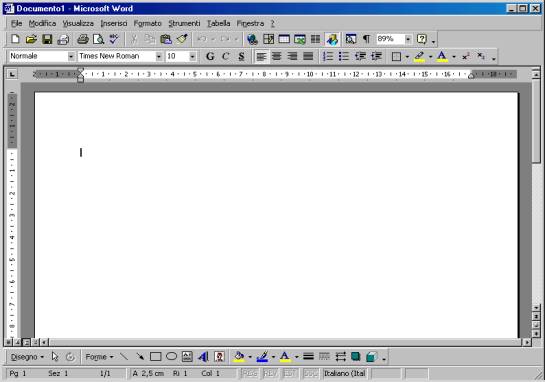Image resolution: width=545 pixels, height=382 pixels.
Task: Open the Normale style dropdown
Action: tap(71, 56)
